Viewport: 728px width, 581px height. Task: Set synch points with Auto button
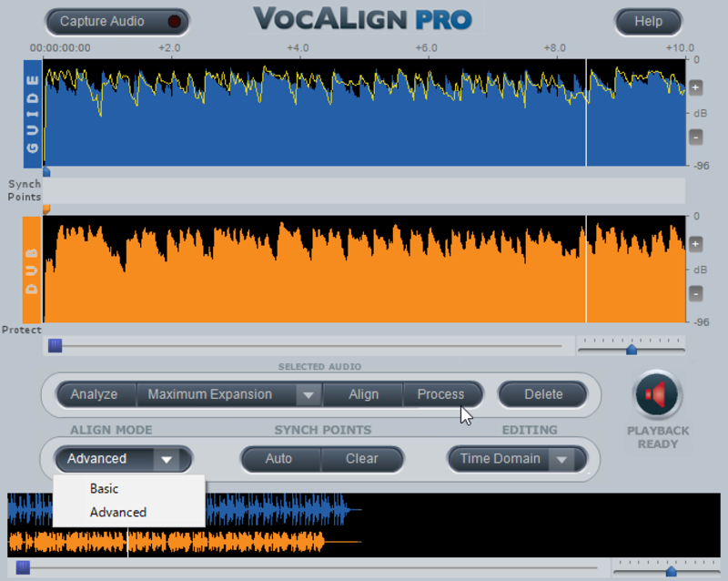280,459
